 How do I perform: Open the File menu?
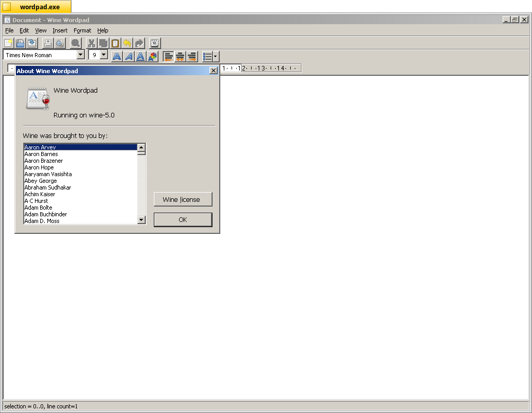pyautogui.click(x=9, y=30)
